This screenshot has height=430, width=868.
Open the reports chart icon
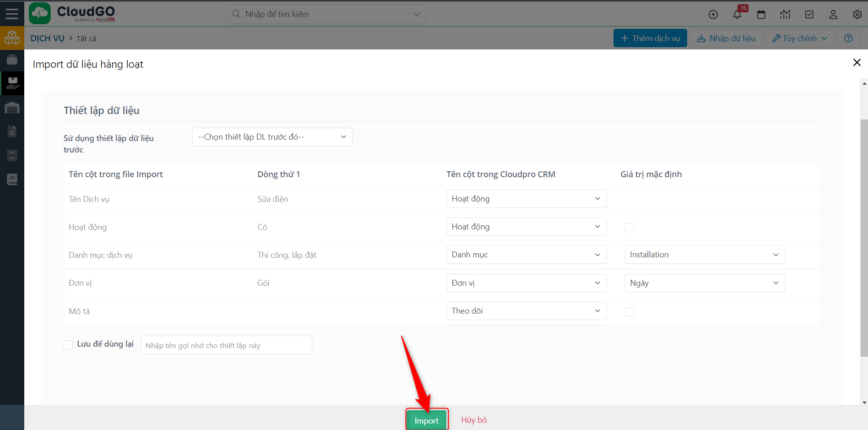point(785,15)
